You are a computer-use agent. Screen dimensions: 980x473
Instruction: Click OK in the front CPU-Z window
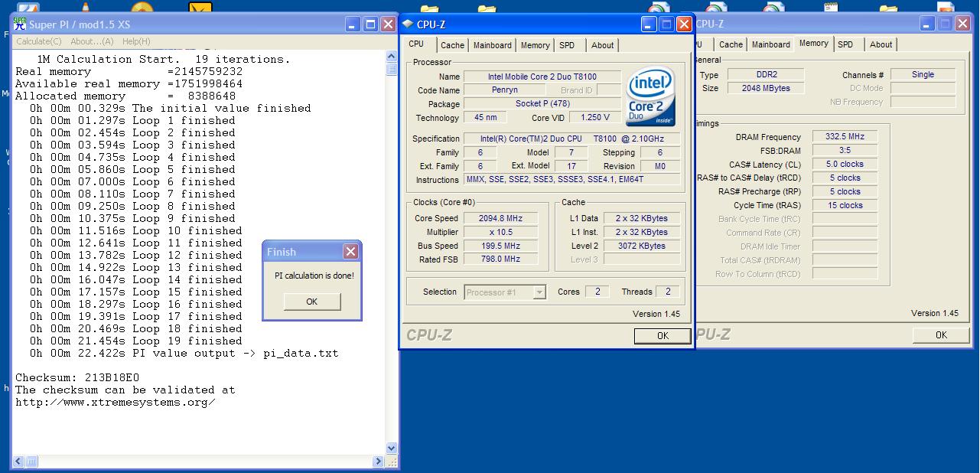coord(663,335)
